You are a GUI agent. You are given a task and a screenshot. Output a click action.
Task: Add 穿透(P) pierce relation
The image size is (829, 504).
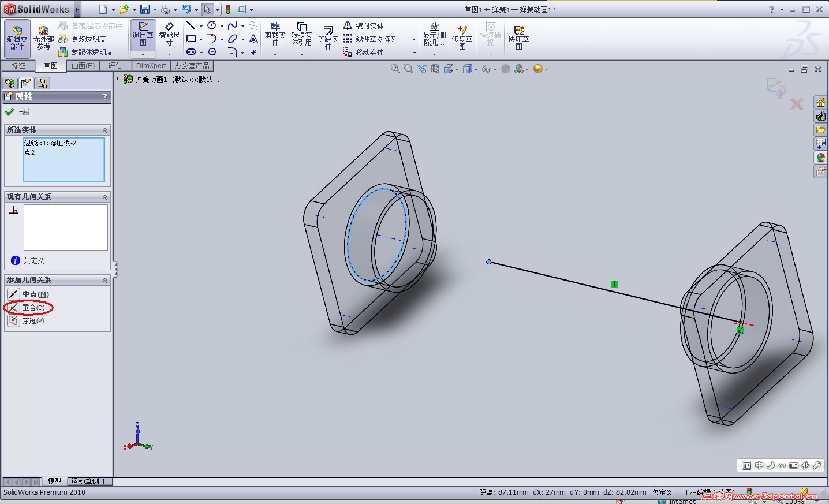26,320
